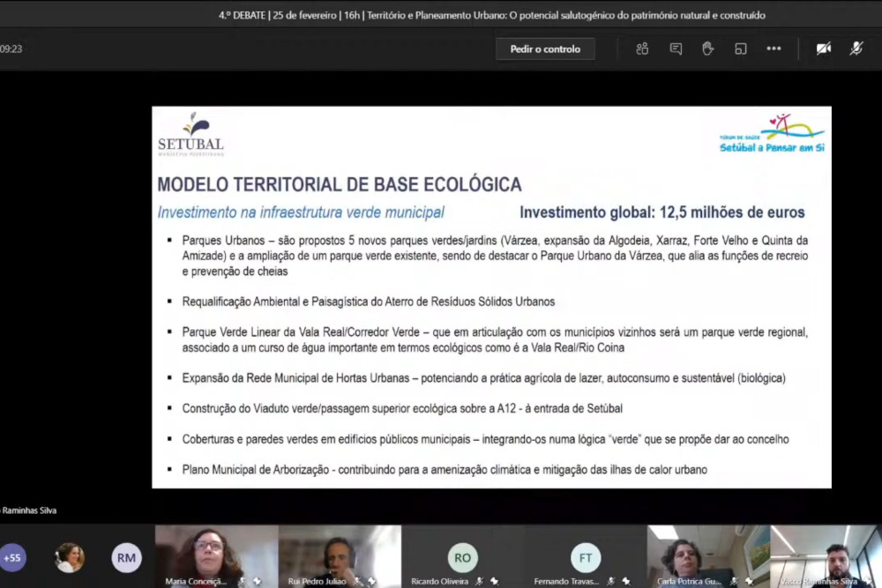Click the RM participant avatar bubble
The height and width of the screenshot is (588, 882).
click(126, 557)
